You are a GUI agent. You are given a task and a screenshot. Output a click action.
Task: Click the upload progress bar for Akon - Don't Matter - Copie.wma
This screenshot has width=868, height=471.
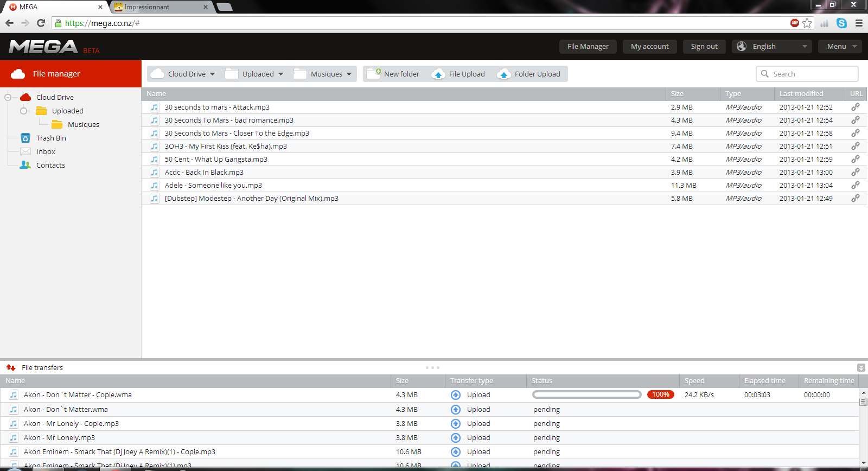(587, 394)
